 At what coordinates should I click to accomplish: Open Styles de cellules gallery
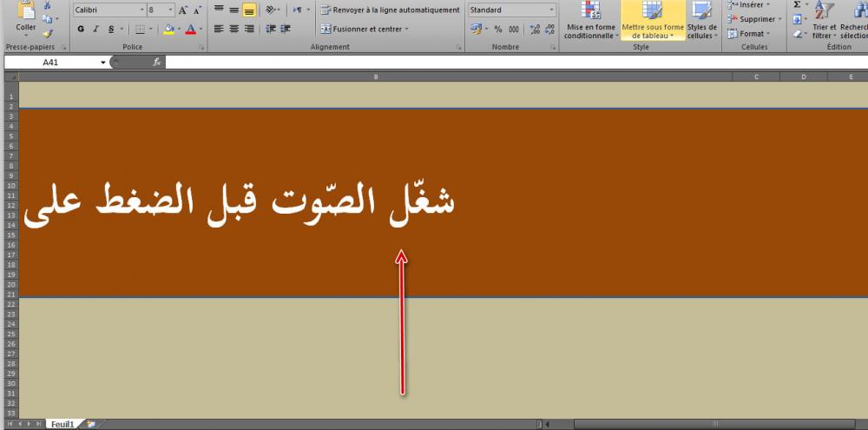pyautogui.click(x=702, y=20)
